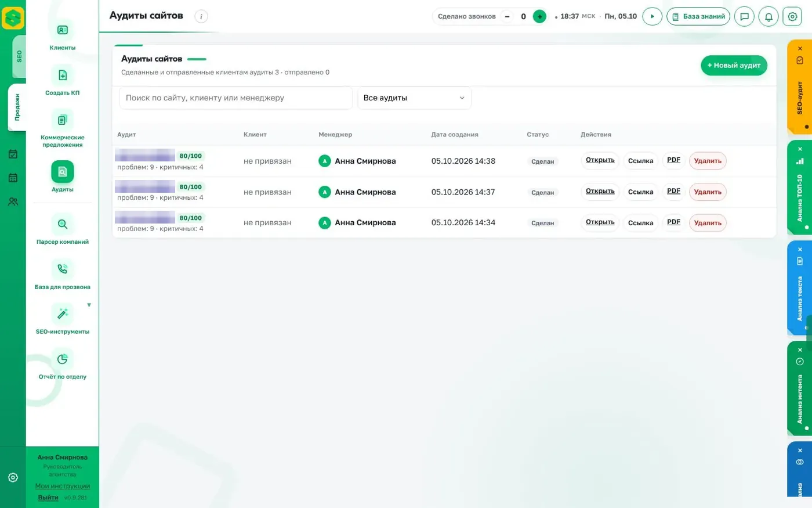Open the База знаний knowledge base
Screen dimensions: 812x508
[698, 16]
